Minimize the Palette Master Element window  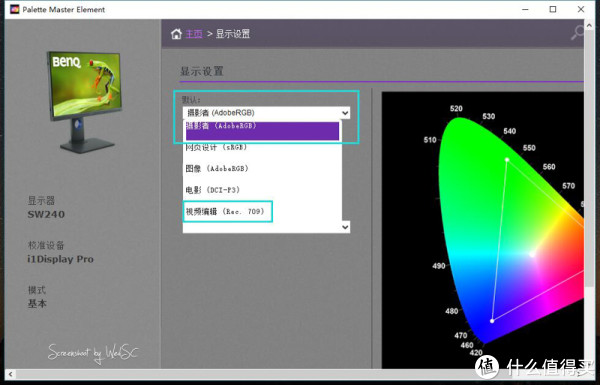[x=525, y=9]
